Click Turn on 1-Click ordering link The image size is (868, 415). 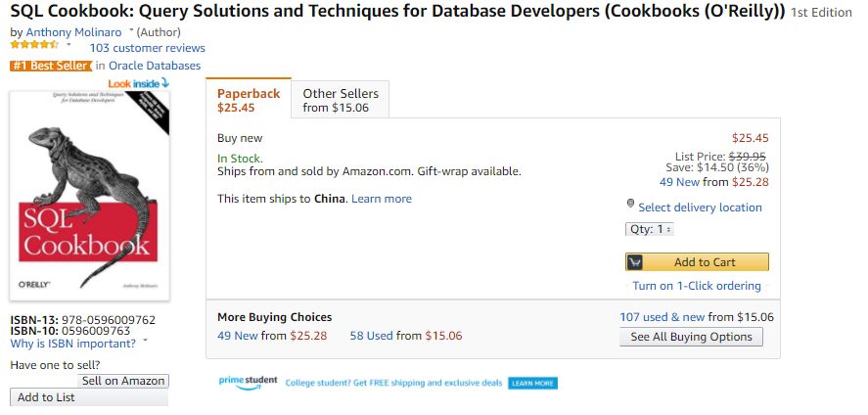click(697, 286)
